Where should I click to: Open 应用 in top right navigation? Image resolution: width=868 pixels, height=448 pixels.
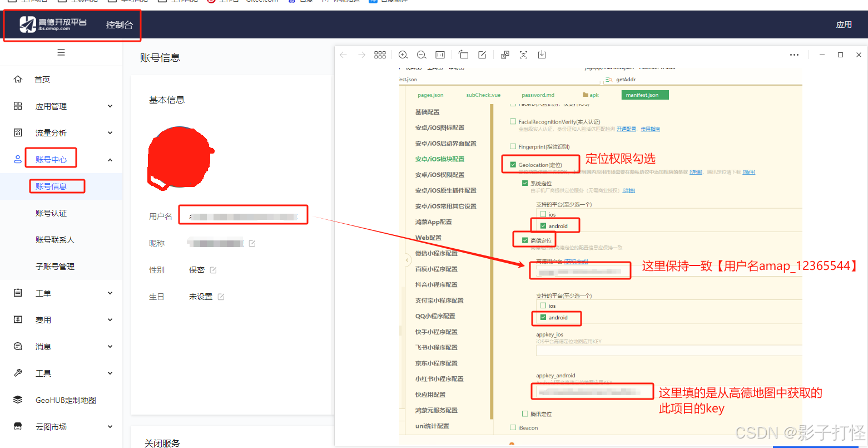tap(844, 24)
